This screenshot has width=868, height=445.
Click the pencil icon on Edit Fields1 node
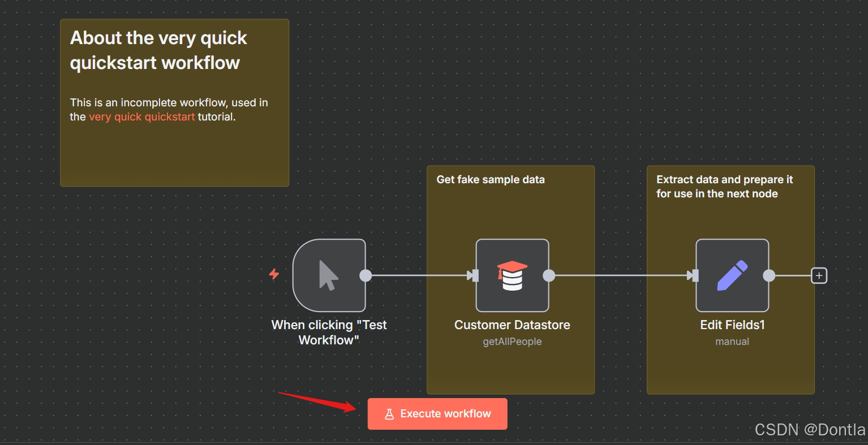732,275
